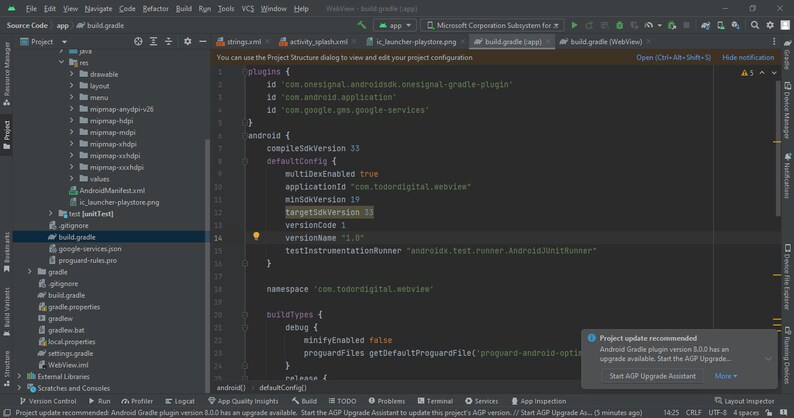794x418 pixels.
Task: Click Hide notification link
Action: [748, 58]
